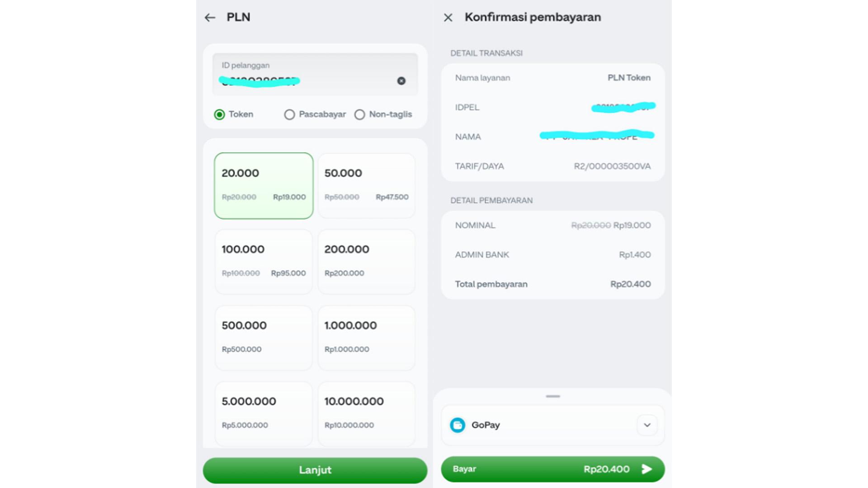Select the 1.000.000 token denomination
Viewport: 868px width, 488px height.
(366, 338)
